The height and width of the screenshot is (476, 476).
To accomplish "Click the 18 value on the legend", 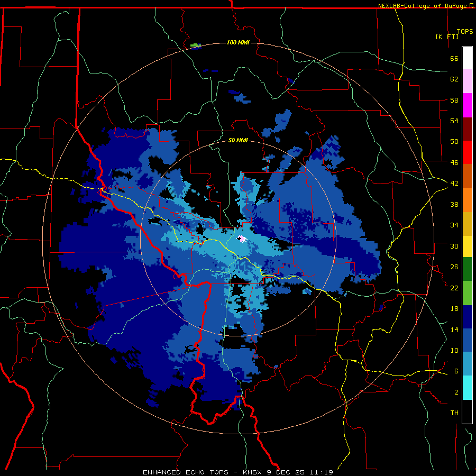I will [x=454, y=309].
